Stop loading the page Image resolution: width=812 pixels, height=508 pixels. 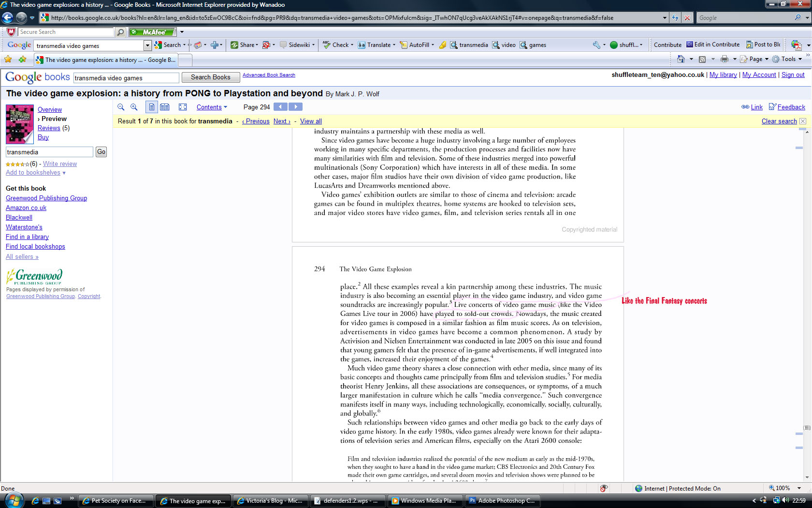click(687, 18)
